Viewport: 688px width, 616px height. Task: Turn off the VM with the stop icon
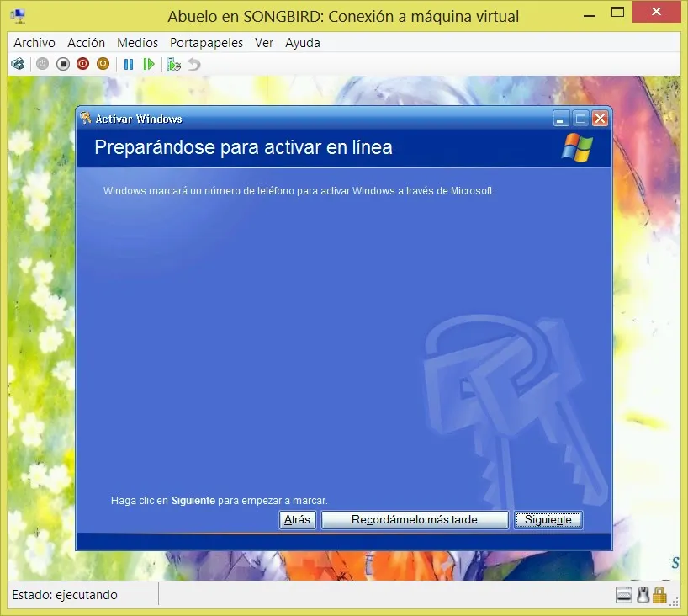pyautogui.click(x=62, y=63)
